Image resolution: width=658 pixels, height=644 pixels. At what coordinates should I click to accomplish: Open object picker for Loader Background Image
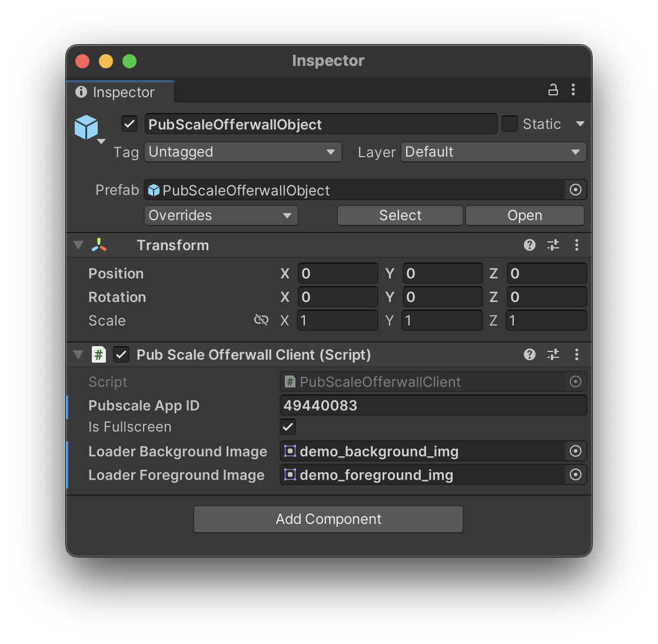576,452
